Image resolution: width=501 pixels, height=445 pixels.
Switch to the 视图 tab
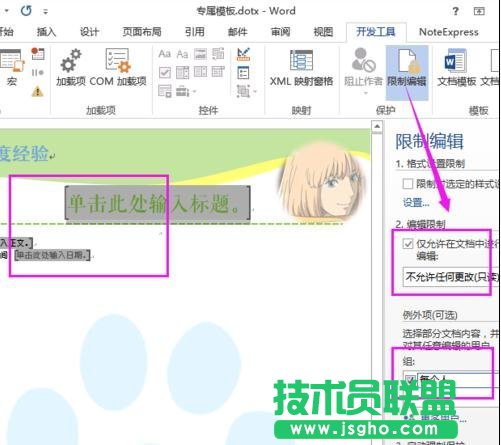click(323, 32)
